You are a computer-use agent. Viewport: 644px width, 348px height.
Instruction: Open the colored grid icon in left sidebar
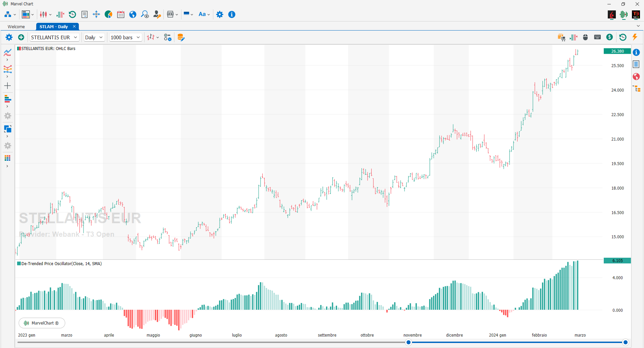click(7, 158)
